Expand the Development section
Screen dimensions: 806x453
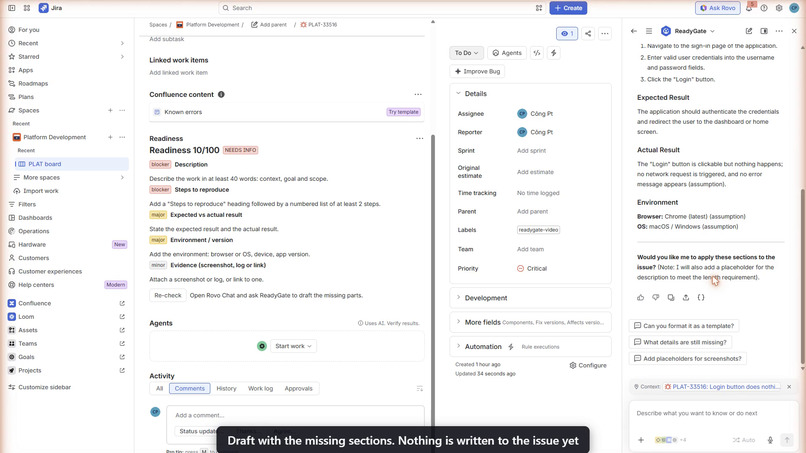[459, 298]
